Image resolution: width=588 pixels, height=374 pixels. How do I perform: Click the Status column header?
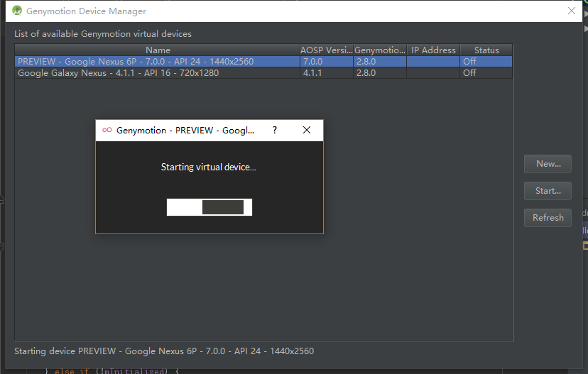[x=486, y=50]
